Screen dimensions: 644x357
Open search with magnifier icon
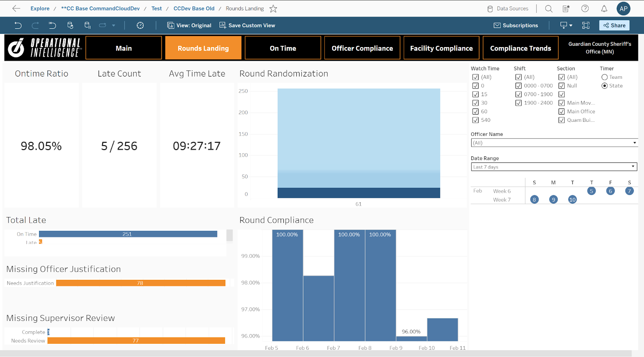point(549,8)
